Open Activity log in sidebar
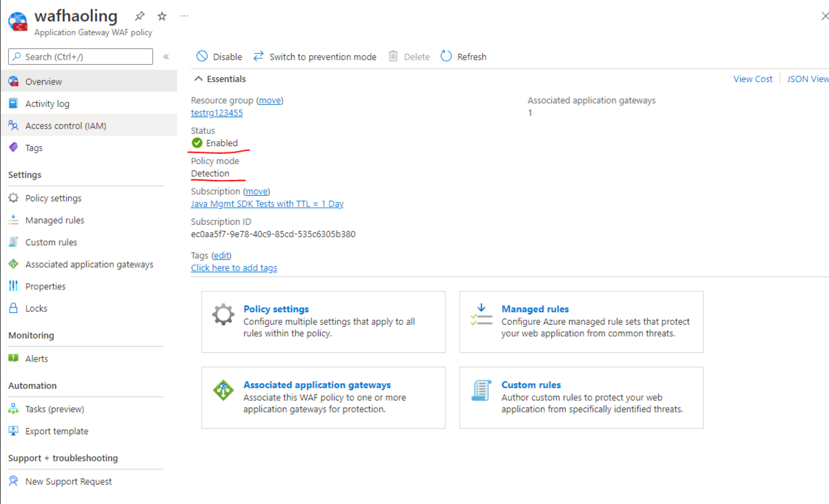This screenshot has height=504, width=829. tap(47, 104)
